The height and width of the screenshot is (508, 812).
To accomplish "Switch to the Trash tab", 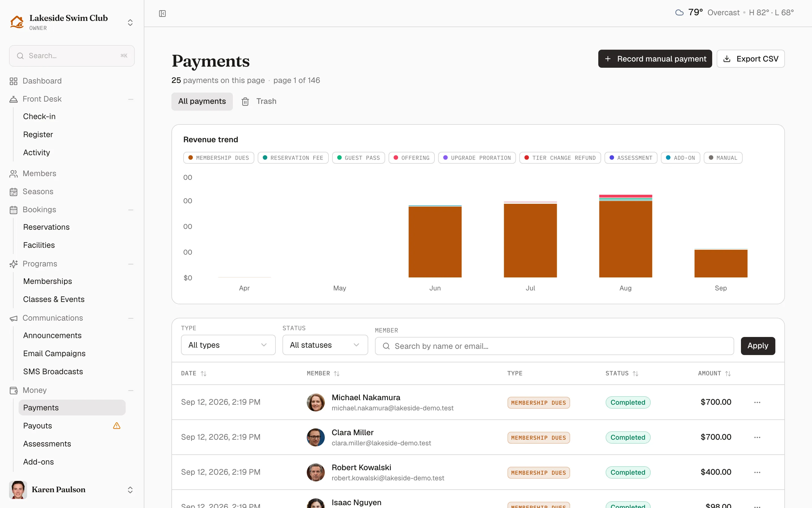I will click(x=259, y=101).
